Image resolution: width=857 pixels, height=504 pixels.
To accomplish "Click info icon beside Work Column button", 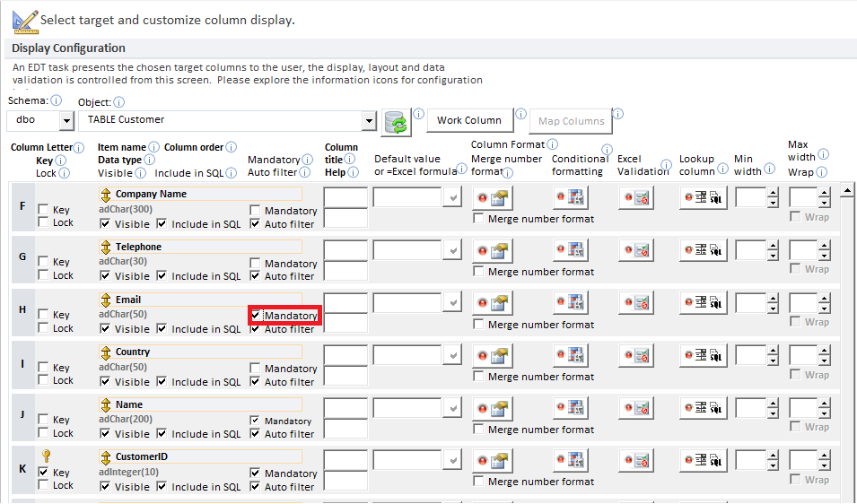I will (x=520, y=114).
